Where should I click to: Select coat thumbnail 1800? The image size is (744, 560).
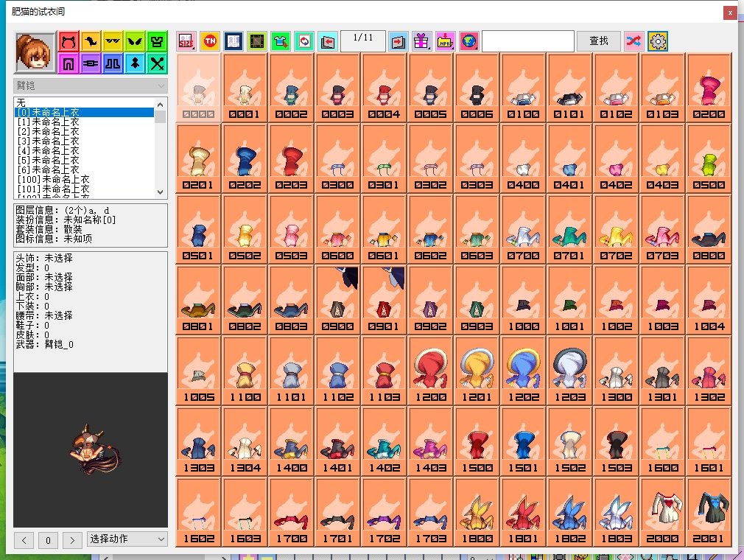[477, 512]
